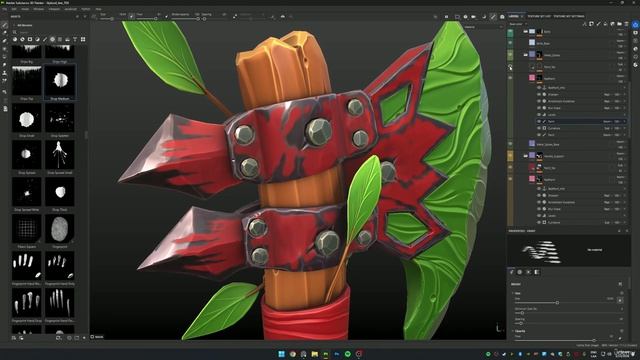Click Add mask icon in Layers toolbar
Screen dimensions: 640x360
(x=591, y=24)
